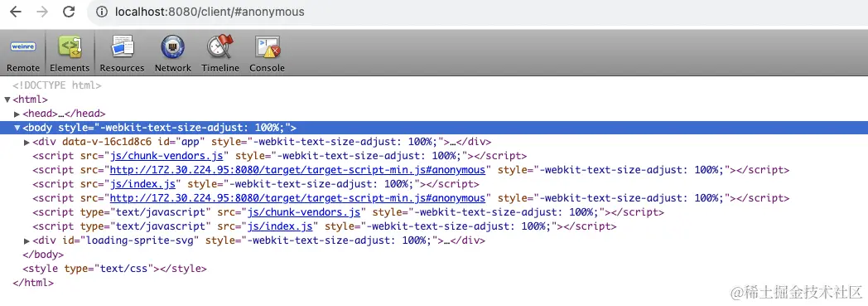Show the Console panel
Image resolution: width=868 pixels, height=306 pixels.
267,53
